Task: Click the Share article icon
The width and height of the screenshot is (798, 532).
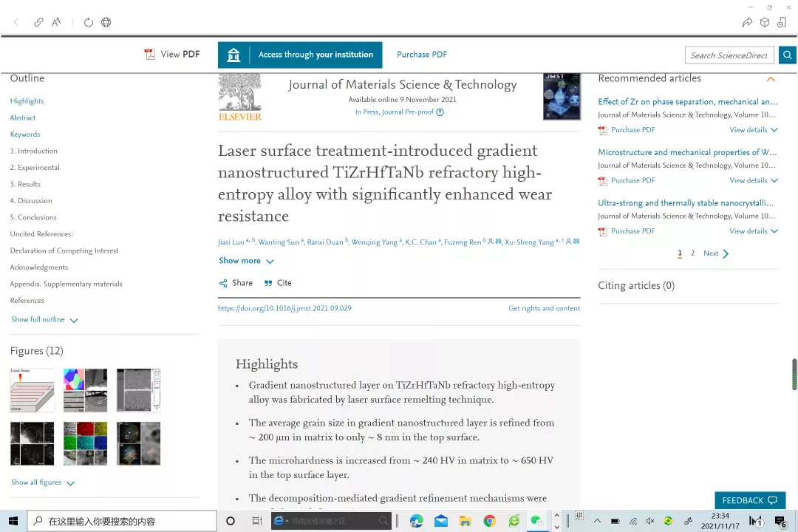Action: [x=223, y=283]
